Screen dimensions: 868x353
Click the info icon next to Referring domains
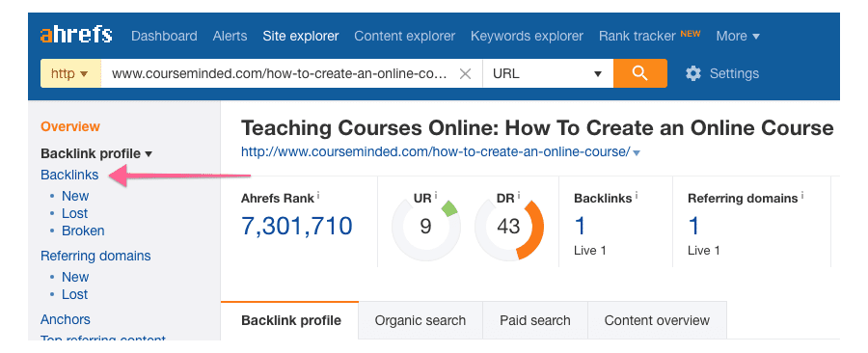coord(802,196)
